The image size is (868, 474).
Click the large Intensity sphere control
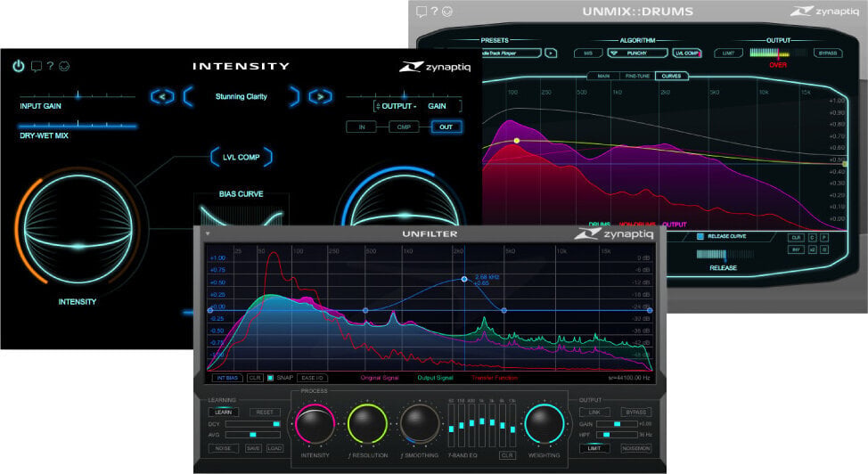[x=78, y=230]
